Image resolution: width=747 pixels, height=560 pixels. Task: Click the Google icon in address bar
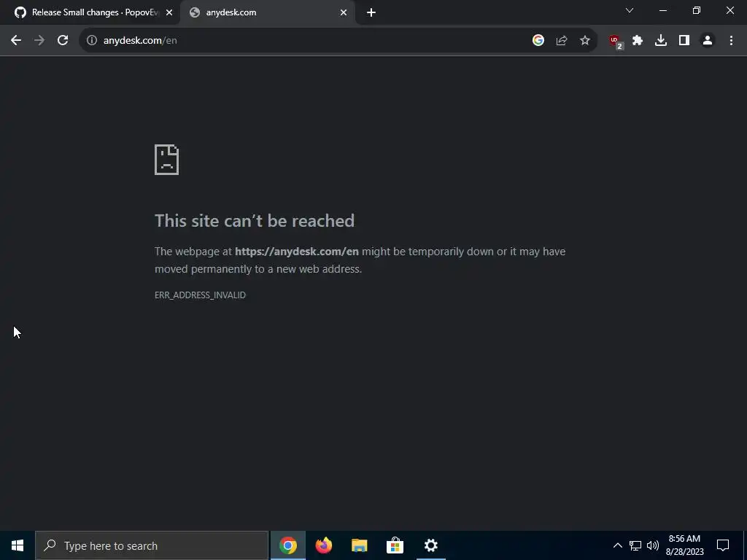pyautogui.click(x=538, y=41)
